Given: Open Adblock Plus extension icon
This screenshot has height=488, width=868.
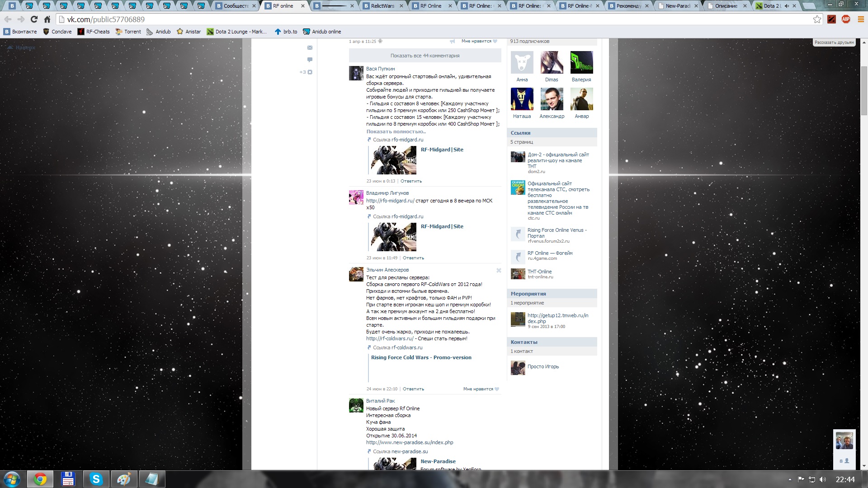Looking at the screenshot, I should pyautogui.click(x=846, y=19).
